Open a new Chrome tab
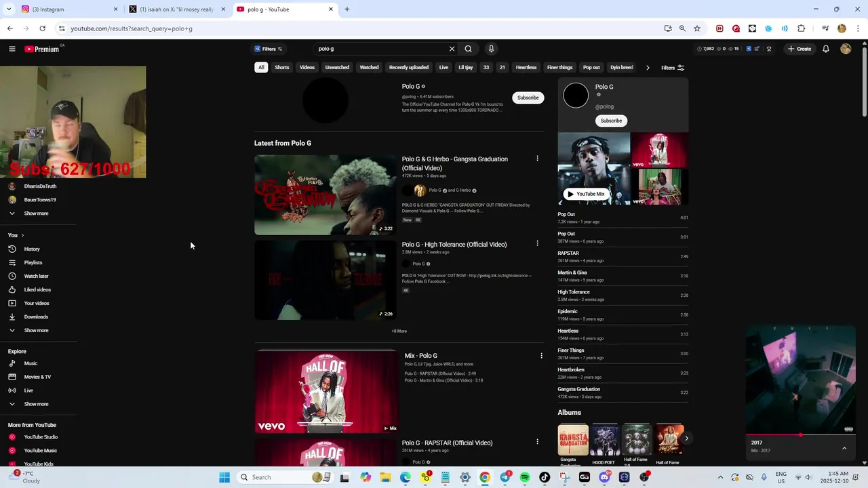 (347, 9)
